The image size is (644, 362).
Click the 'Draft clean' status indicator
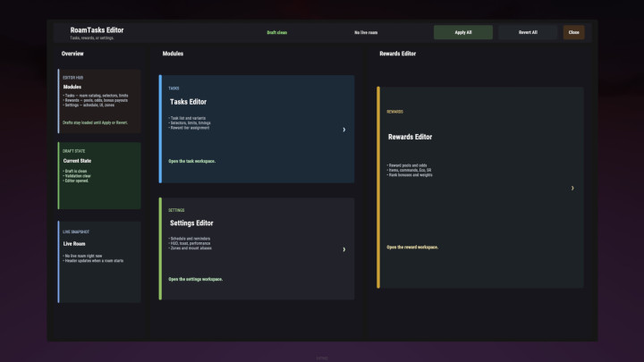click(x=276, y=32)
